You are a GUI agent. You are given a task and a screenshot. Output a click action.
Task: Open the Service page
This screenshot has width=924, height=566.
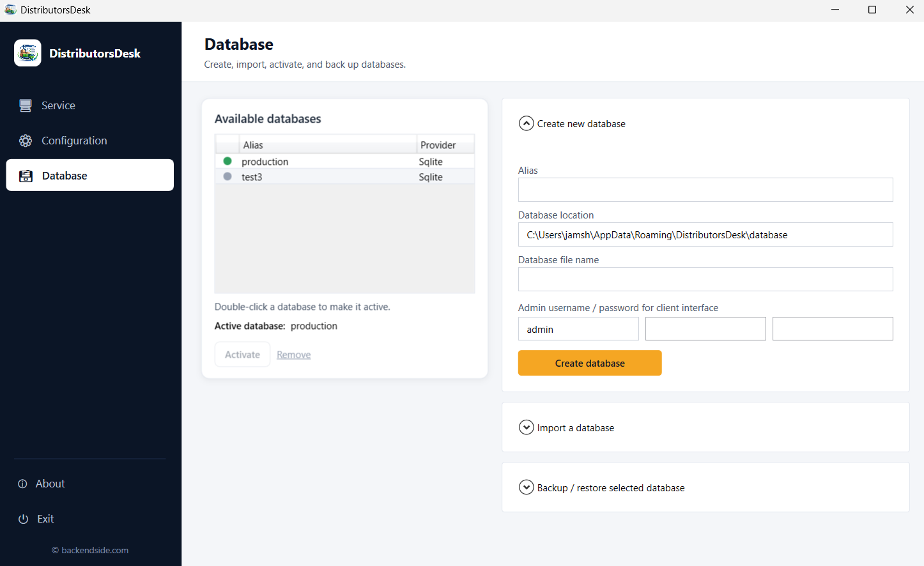coord(90,105)
